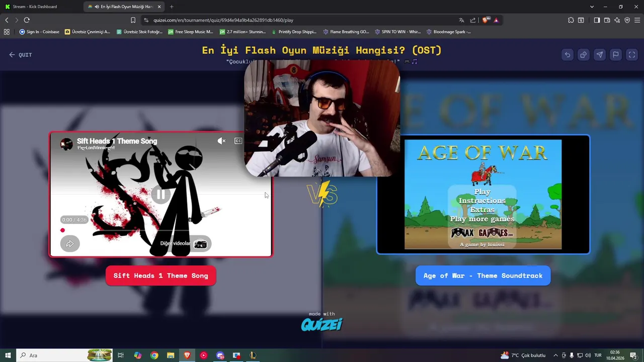The image size is (644, 362).
Task: Mute the Sift Heads video
Action: (221, 141)
